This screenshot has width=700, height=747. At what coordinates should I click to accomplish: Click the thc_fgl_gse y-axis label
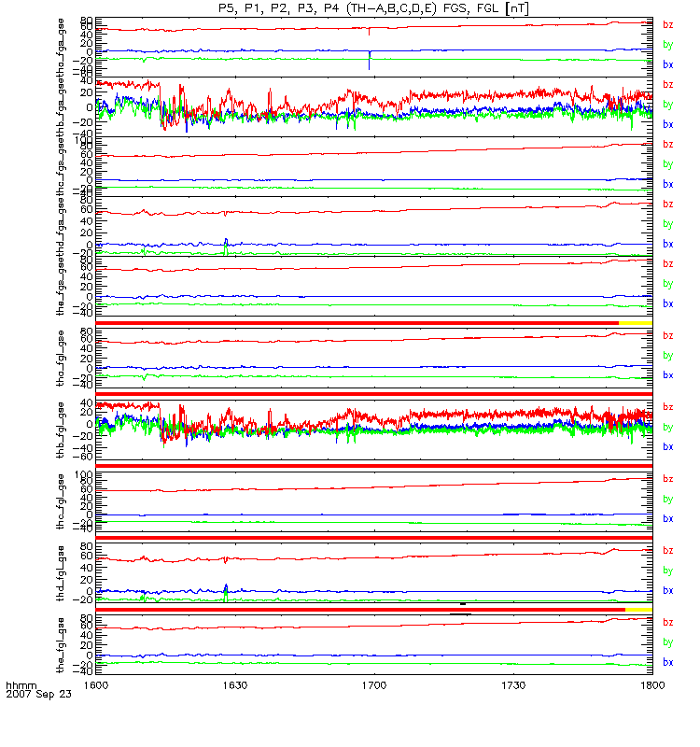point(61,501)
